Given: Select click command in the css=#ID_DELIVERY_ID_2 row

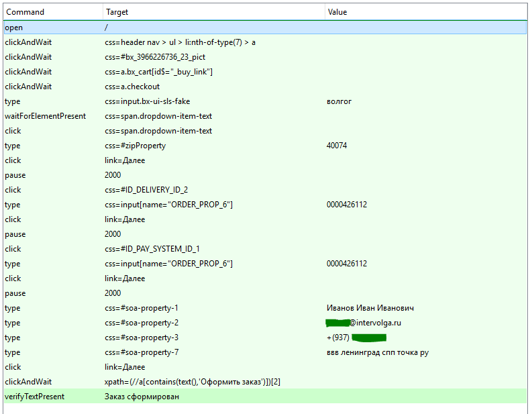Looking at the screenshot, I should (x=13, y=190).
